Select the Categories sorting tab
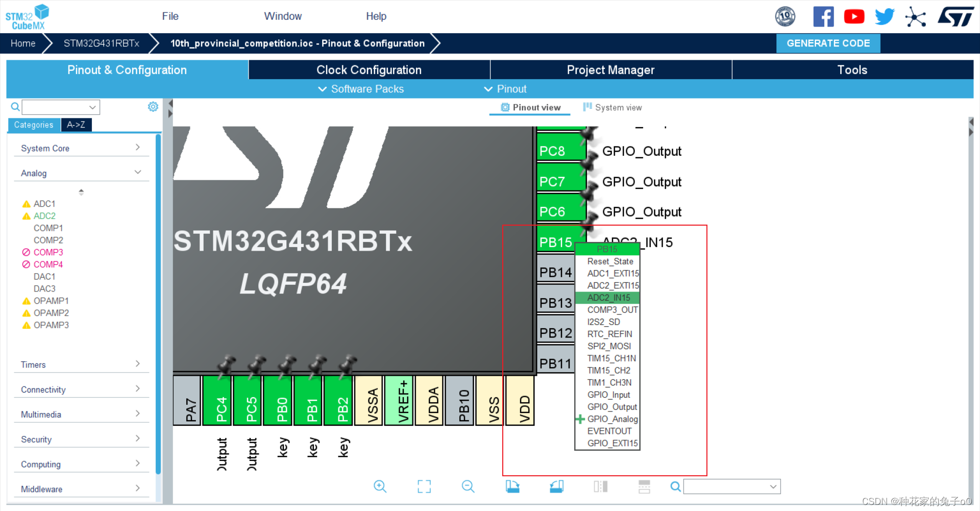The width and height of the screenshot is (980, 511). tap(34, 125)
